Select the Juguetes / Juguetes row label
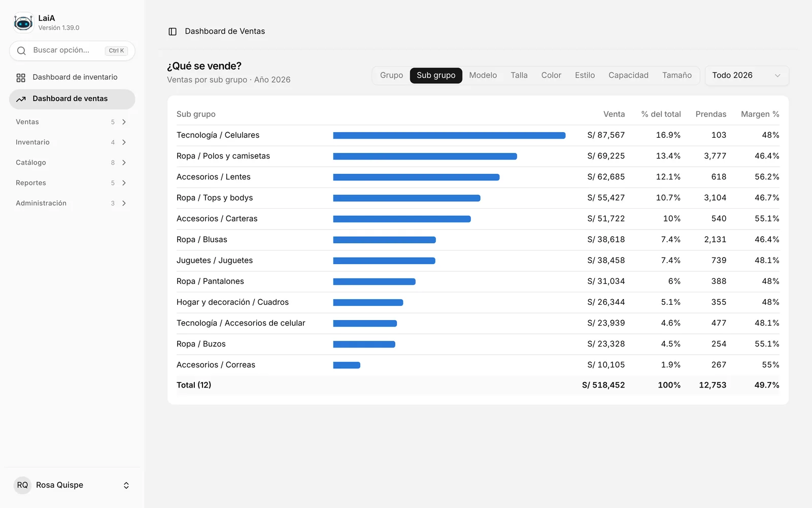This screenshot has width=812, height=508. [215, 260]
